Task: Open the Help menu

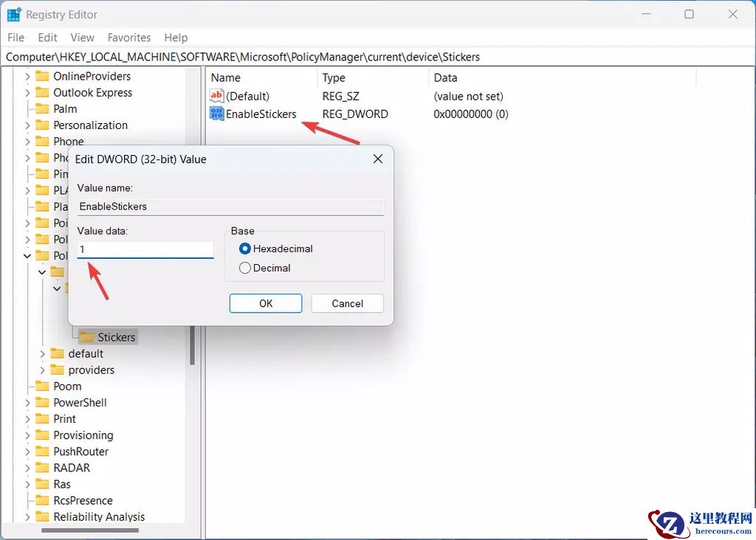Action: [176, 38]
